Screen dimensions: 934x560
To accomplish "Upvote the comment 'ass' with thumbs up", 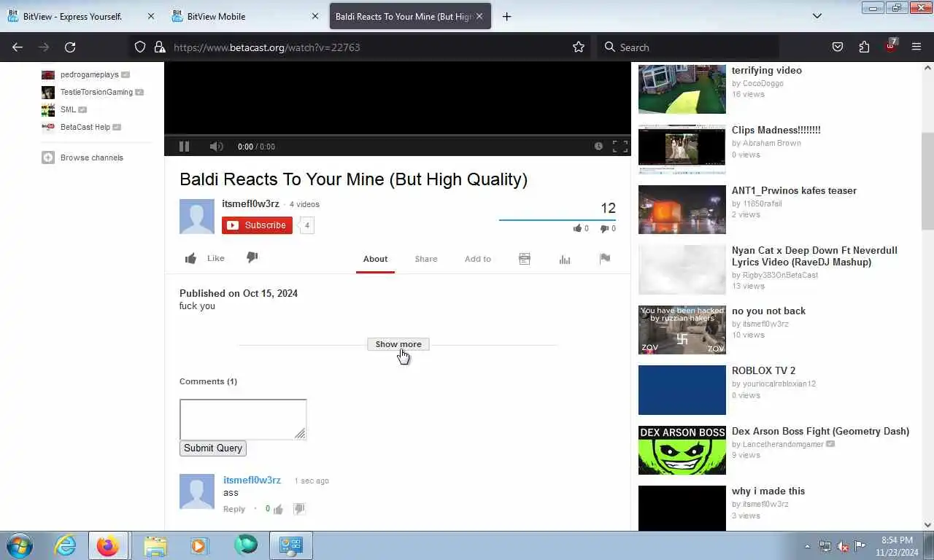I will pos(278,510).
